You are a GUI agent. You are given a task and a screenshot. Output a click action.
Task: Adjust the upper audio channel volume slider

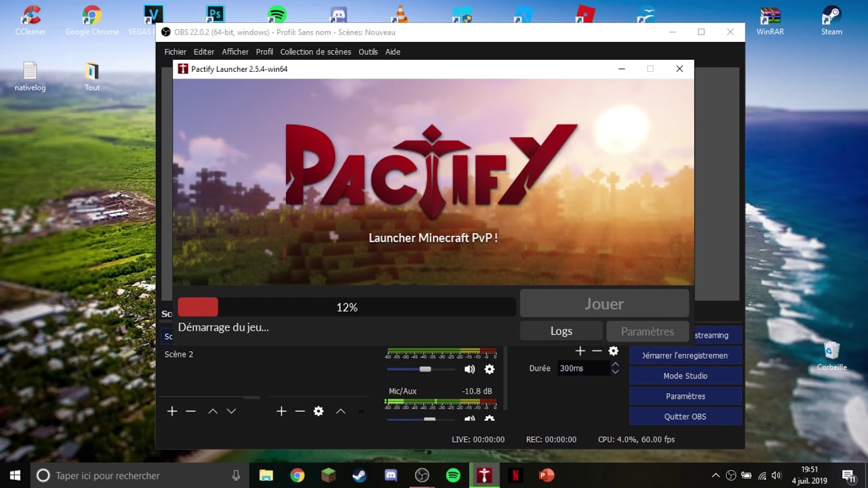[x=420, y=369]
